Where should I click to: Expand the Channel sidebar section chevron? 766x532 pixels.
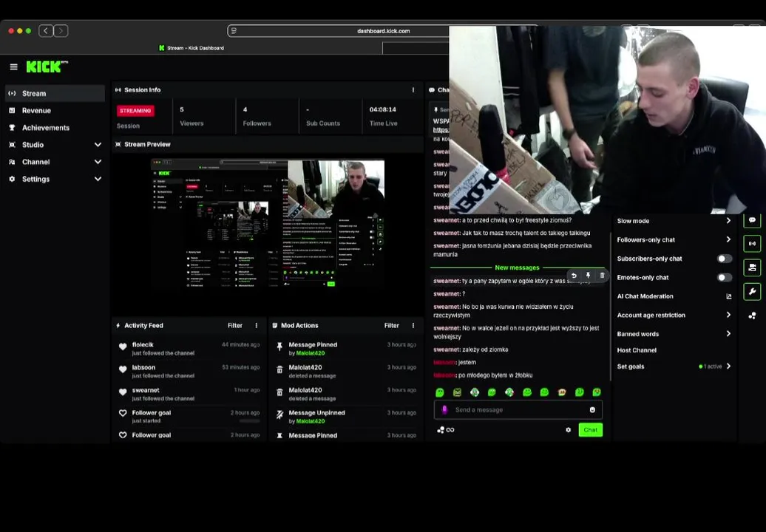point(98,162)
